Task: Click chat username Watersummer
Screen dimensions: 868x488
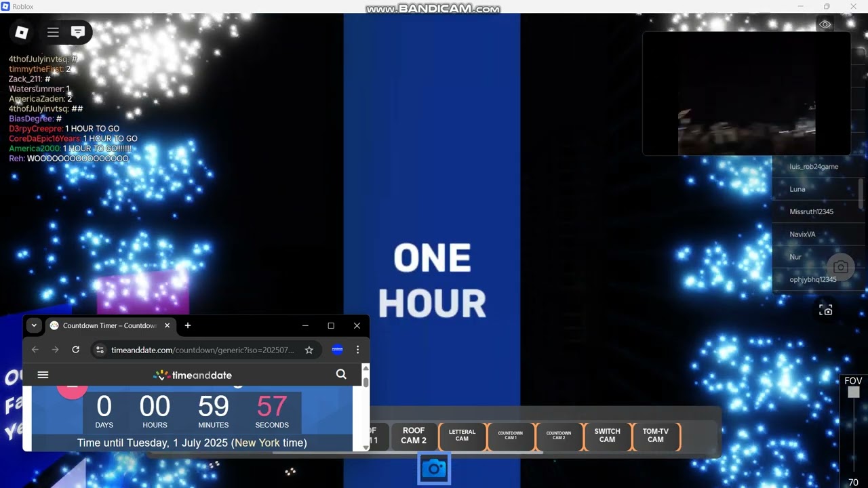Action: (x=36, y=89)
